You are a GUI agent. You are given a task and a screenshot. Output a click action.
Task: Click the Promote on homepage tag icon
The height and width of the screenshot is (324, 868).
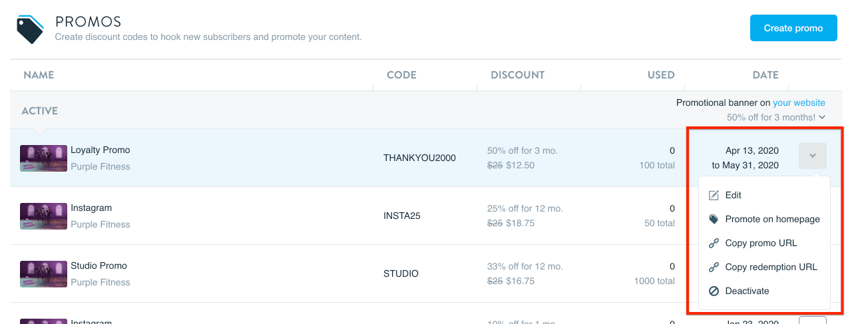tap(714, 220)
